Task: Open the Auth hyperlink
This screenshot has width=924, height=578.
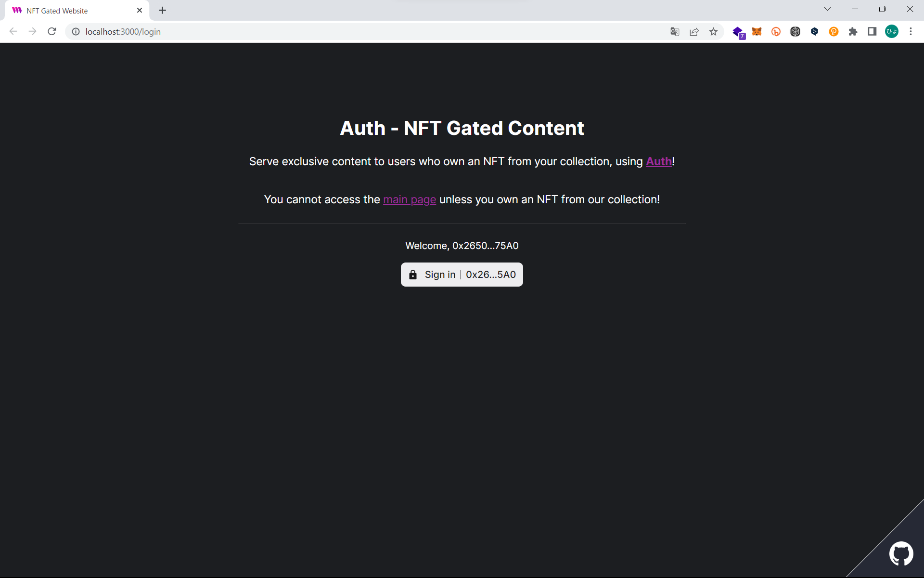Action: [658, 161]
